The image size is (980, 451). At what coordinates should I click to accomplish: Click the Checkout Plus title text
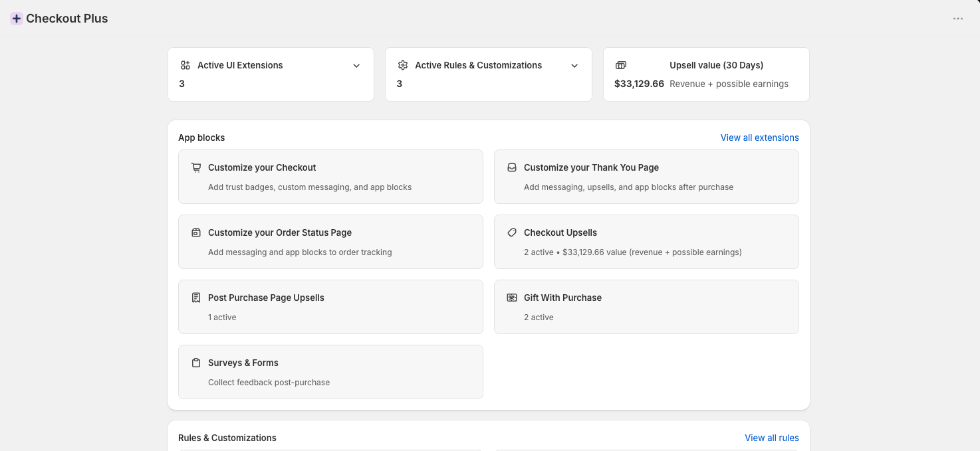point(67,19)
